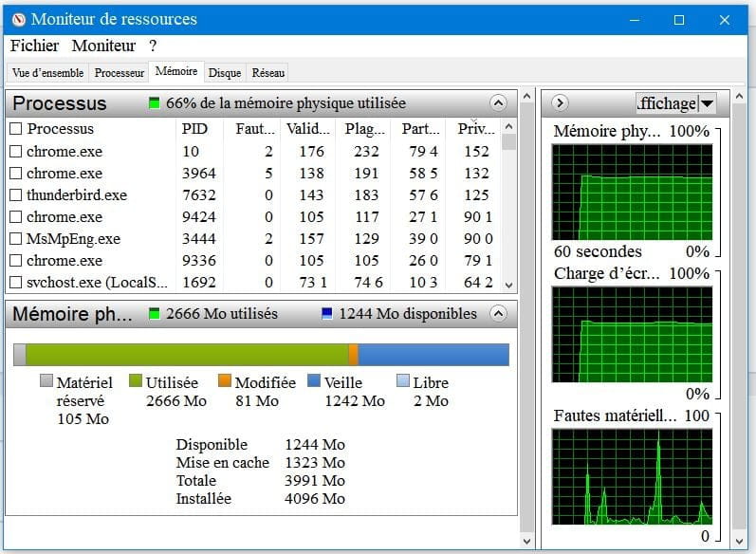Click the green Utilisée memory bar segment
Screen dimensions: 756x554
[x=187, y=355]
